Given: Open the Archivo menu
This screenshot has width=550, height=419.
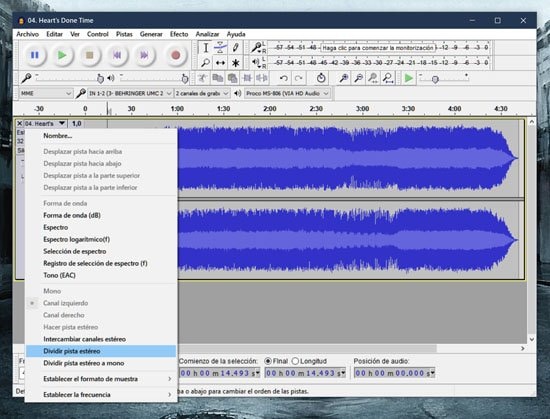Looking at the screenshot, I should click(27, 34).
